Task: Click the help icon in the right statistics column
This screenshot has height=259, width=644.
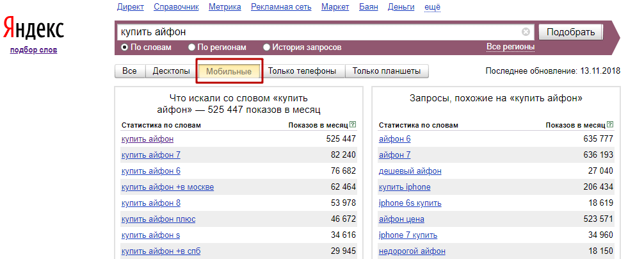Action: [x=609, y=125]
